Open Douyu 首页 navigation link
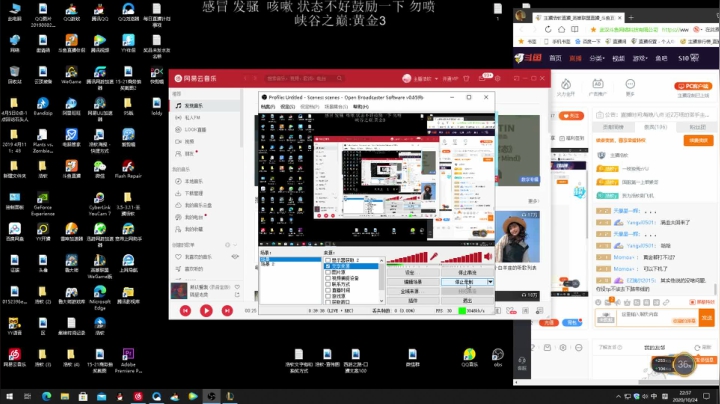The image size is (720, 404). (x=555, y=58)
